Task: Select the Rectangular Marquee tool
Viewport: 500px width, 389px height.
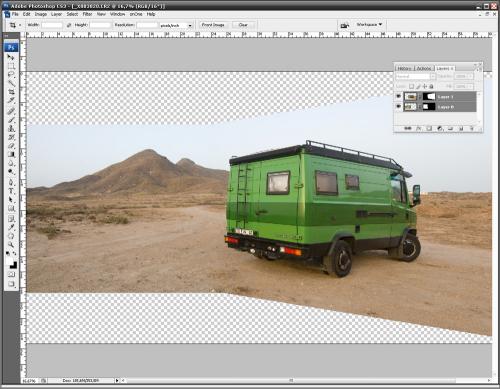Action: click(x=11, y=66)
